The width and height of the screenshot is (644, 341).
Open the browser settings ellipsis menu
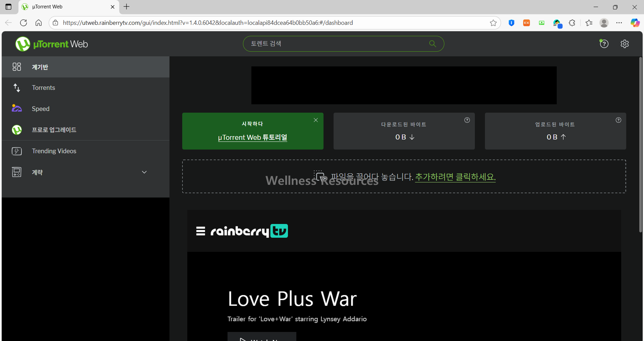point(619,23)
